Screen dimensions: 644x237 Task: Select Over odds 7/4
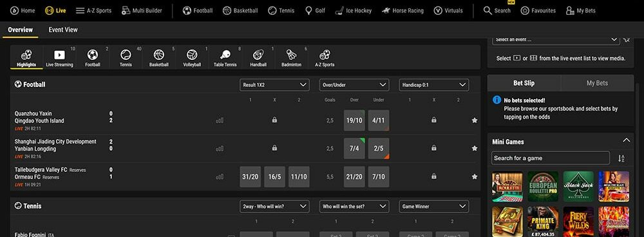[354, 148]
